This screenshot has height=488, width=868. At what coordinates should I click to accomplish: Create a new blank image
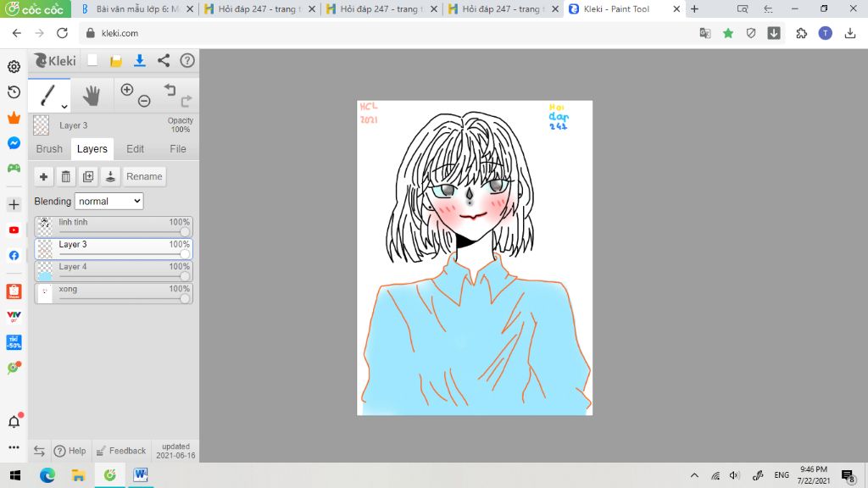pos(92,60)
